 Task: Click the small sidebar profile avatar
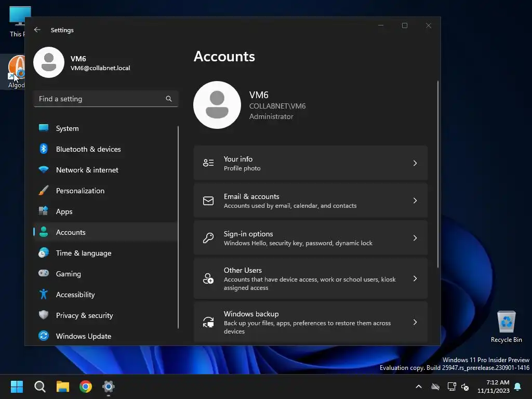coord(49,62)
